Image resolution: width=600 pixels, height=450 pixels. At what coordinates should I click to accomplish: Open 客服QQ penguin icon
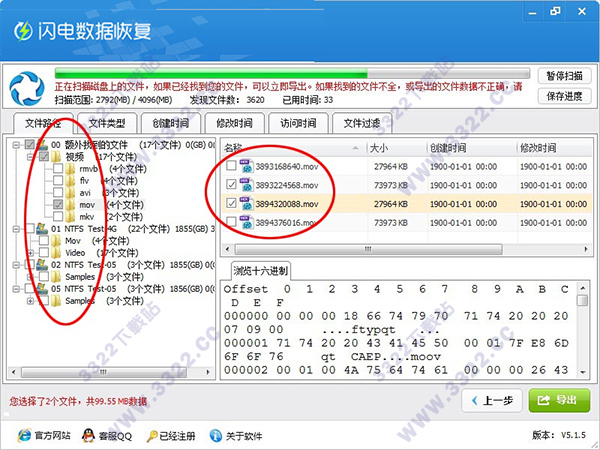[x=89, y=435]
